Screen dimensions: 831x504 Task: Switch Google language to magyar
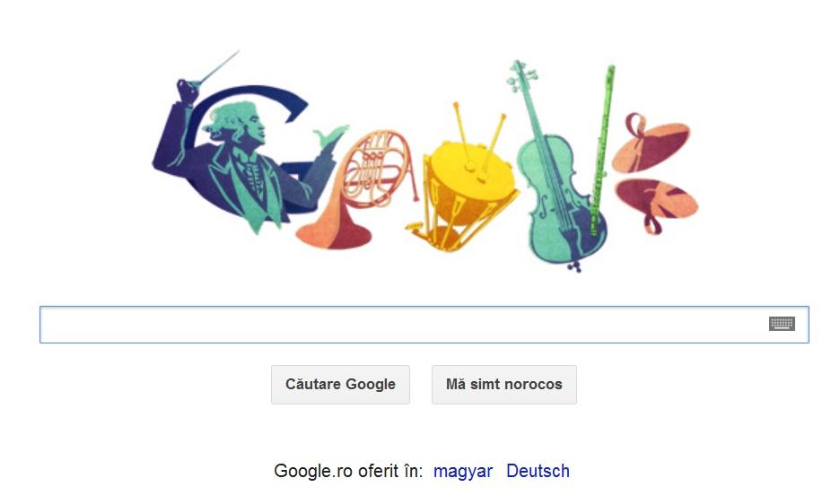coord(463,471)
